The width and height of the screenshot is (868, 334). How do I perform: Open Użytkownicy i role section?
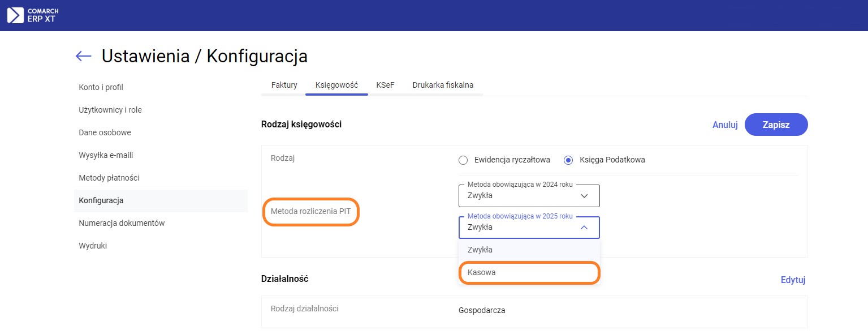pyautogui.click(x=110, y=110)
